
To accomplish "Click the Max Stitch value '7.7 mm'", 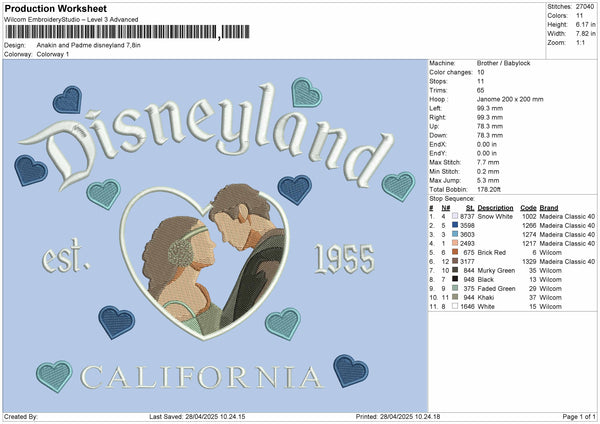I will point(488,162).
